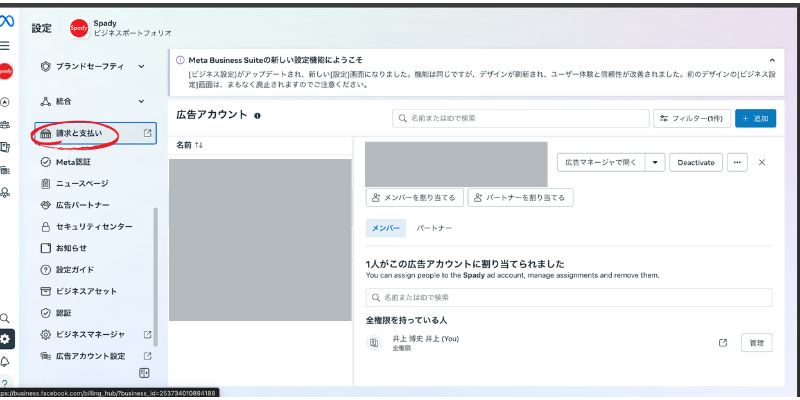The height and width of the screenshot is (400, 800).
Task: Click 井上 博史 井上 (You) name
Action: tap(426, 339)
